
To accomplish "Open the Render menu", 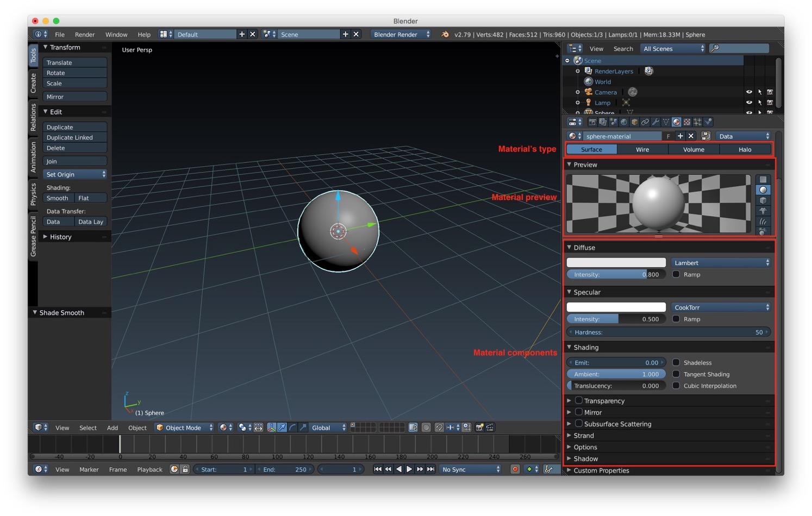I will point(85,34).
